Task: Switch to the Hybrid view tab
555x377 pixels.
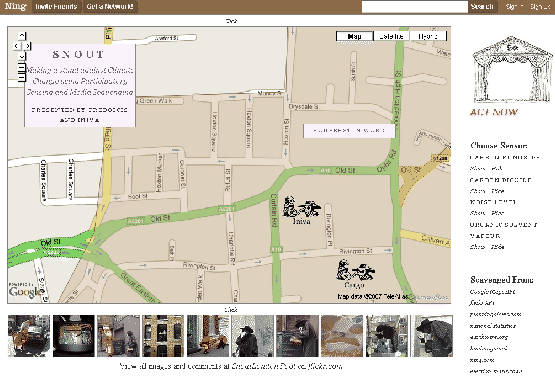Action: [x=428, y=36]
